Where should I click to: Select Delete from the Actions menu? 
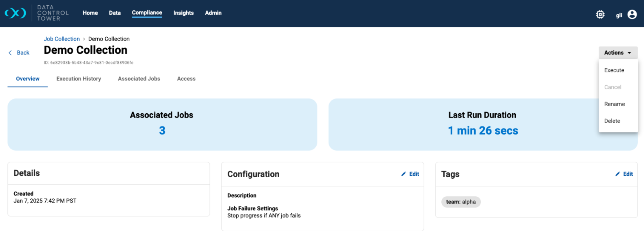612,121
